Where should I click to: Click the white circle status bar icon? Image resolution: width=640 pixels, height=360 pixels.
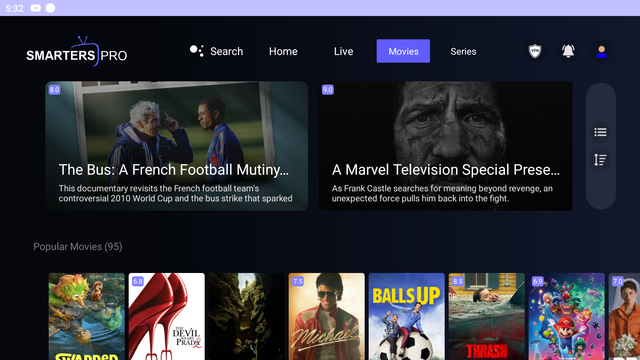pyautogui.click(x=50, y=8)
